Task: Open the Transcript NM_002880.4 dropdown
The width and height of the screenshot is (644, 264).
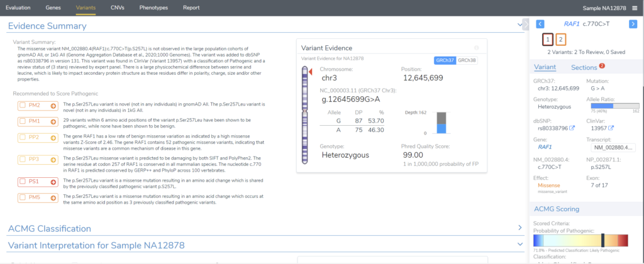Action: pyautogui.click(x=613, y=148)
